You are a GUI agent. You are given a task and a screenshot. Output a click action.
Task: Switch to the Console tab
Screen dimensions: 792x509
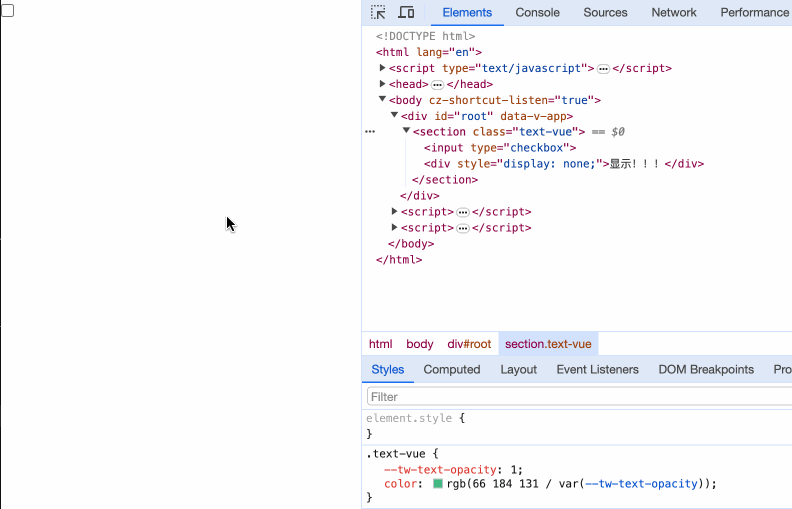[x=537, y=13]
